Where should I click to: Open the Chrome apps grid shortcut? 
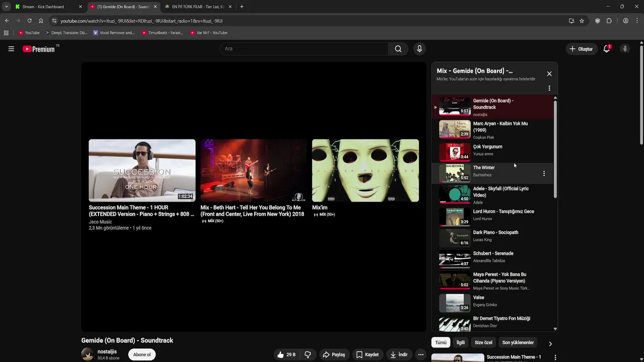coord(6,33)
